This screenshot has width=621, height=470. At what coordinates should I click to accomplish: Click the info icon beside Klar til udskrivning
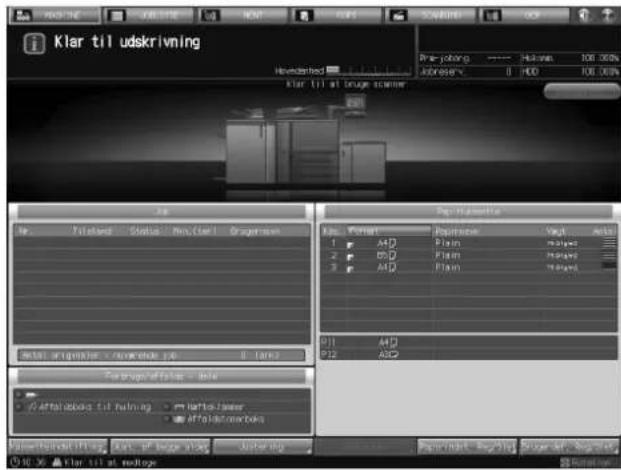click(x=34, y=43)
